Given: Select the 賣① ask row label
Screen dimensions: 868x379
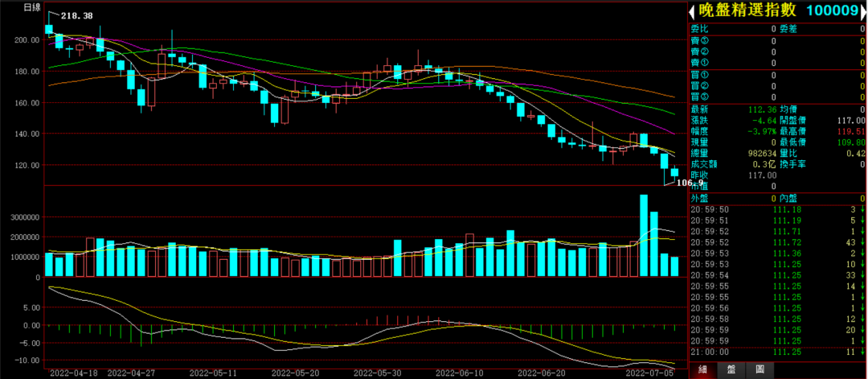Looking at the screenshot, I should click(699, 63).
